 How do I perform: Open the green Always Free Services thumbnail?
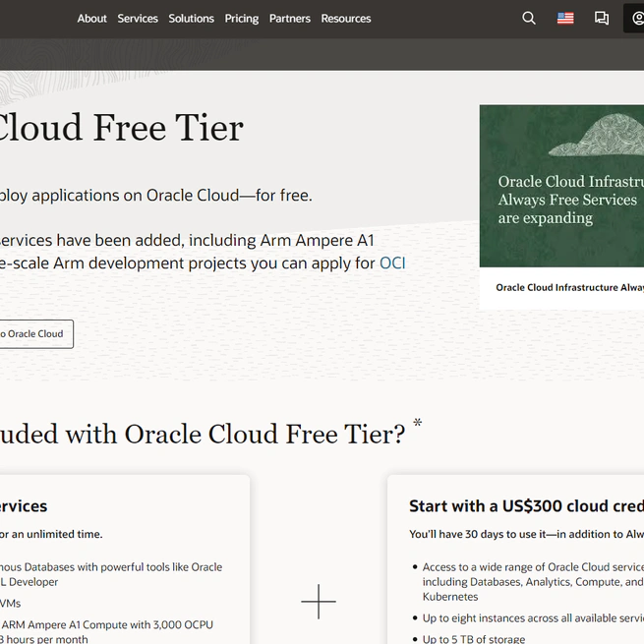561,186
